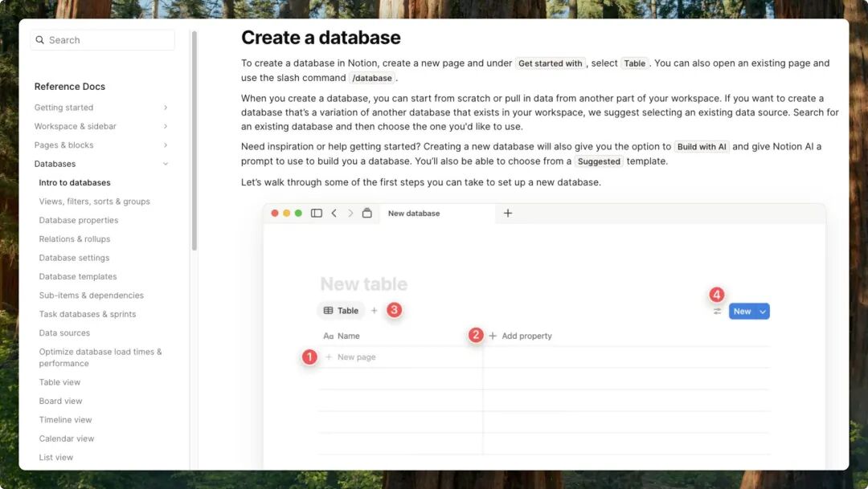Add a new tab with plus icon

[x=508, y=213]
